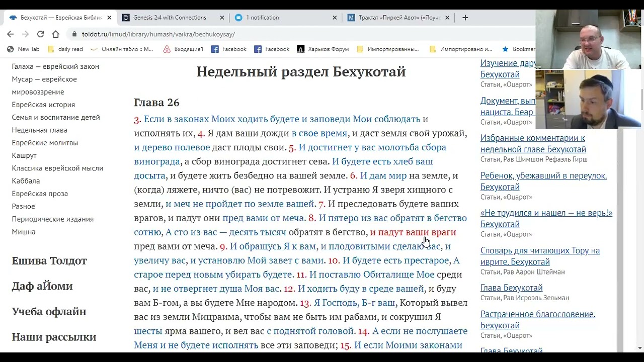Click the browser back arrow
This screenshot has height=362, width=644.
[x=11, y=34]
